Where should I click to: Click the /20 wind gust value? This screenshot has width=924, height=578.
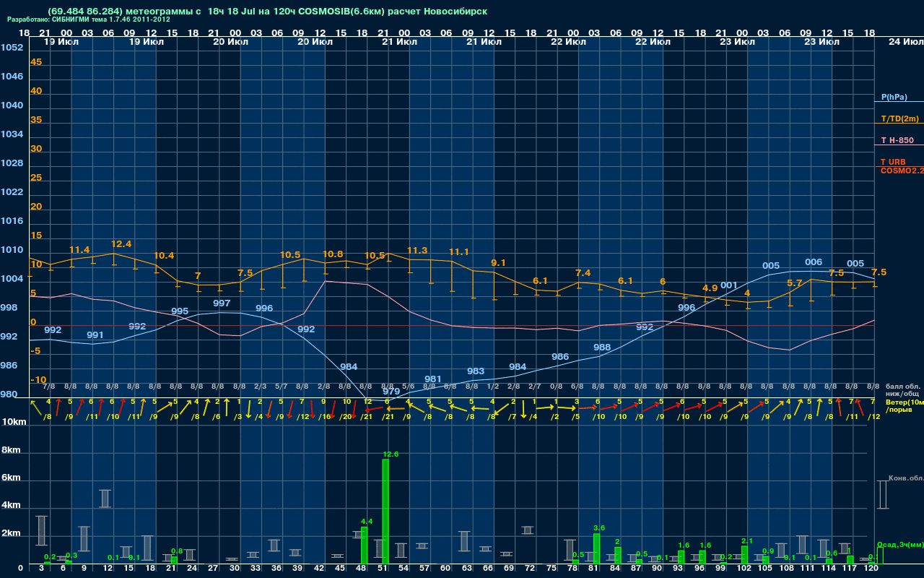click(x=346, y=417)
